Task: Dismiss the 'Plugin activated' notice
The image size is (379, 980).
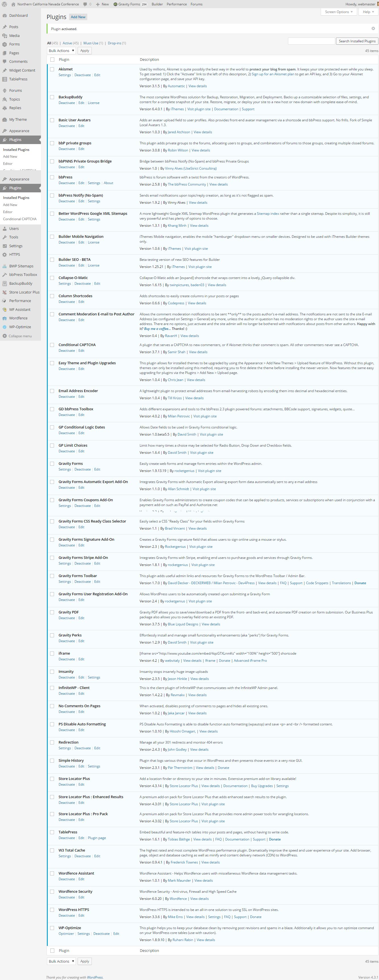Action: [373, 28]
